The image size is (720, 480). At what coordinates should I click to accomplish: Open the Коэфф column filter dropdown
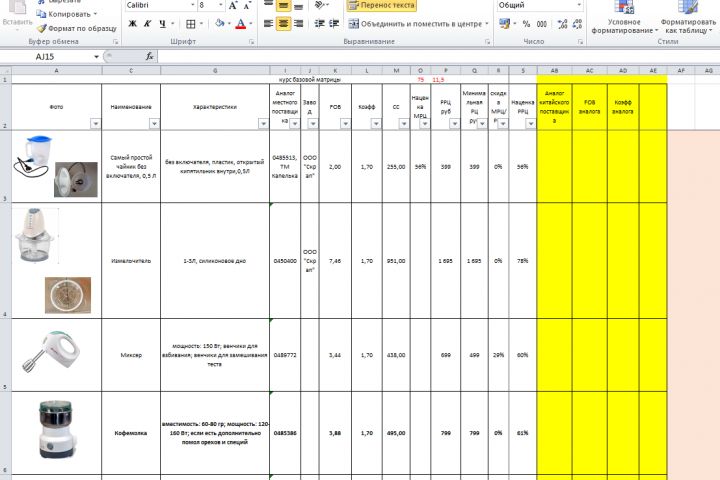tap(376, 124)
